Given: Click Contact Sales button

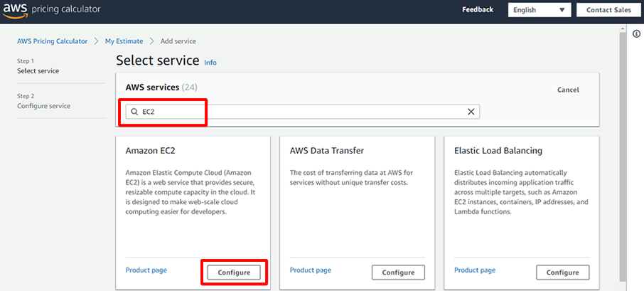Looking at the screenshot, I should tap(608, 10).
